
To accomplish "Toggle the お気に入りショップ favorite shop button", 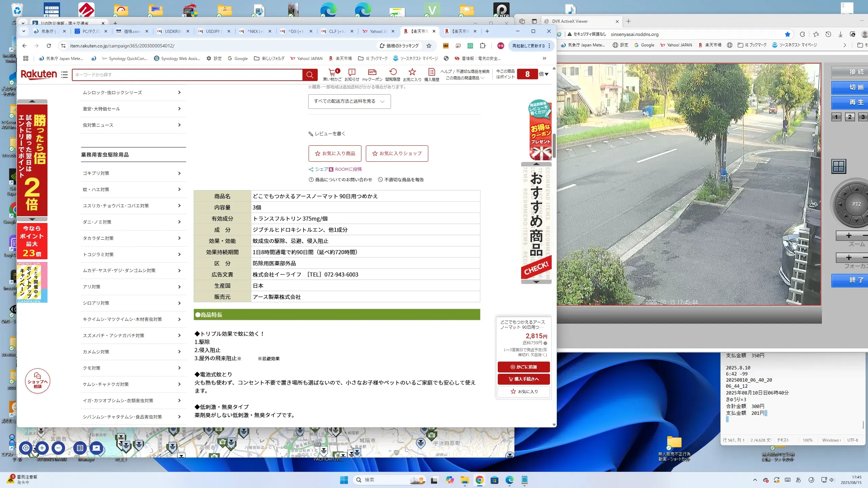I will click(397, 154).
